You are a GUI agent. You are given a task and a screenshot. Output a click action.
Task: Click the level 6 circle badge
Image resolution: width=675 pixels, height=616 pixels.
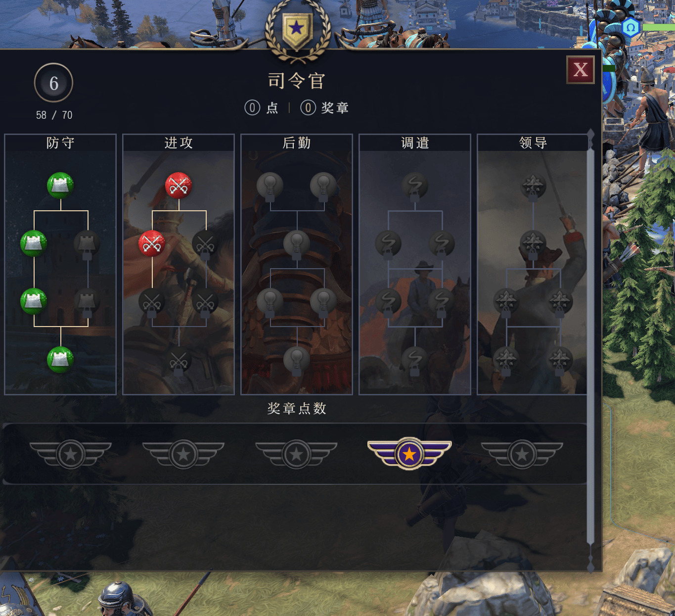(x=53, y=83)
